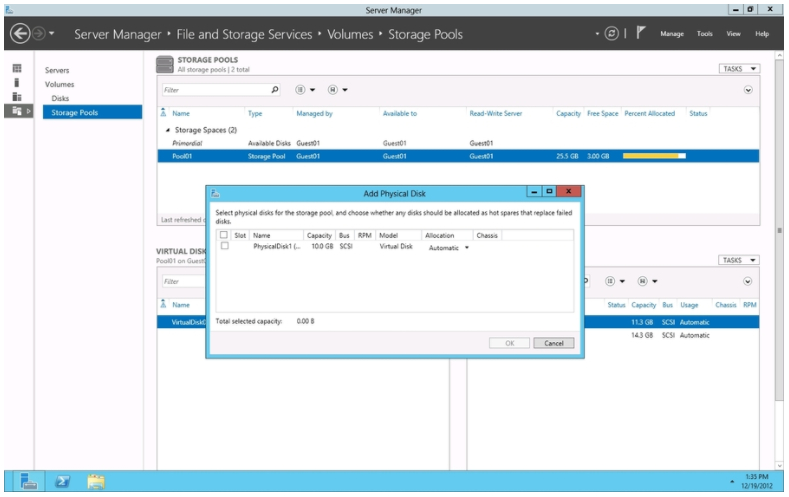
Task: Select Servers in the navigation pane
Action: (57, 70)
